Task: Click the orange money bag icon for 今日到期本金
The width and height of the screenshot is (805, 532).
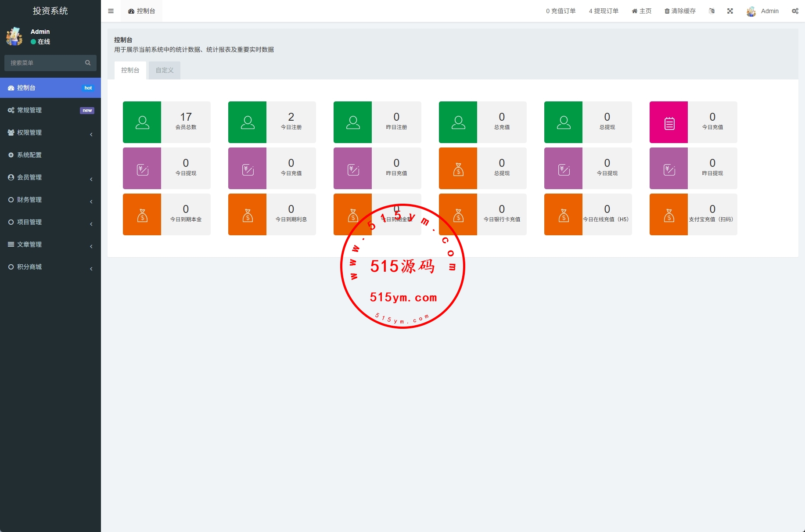Action: click(142, 214)
